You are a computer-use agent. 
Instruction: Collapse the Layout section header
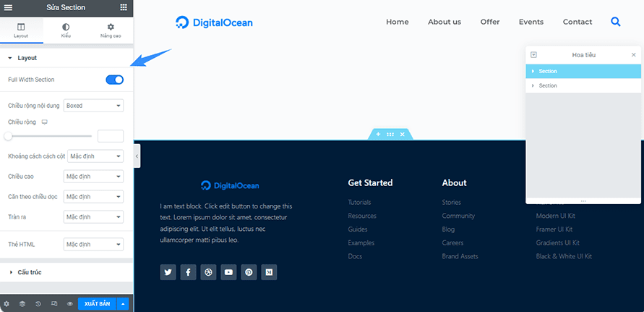66,58
